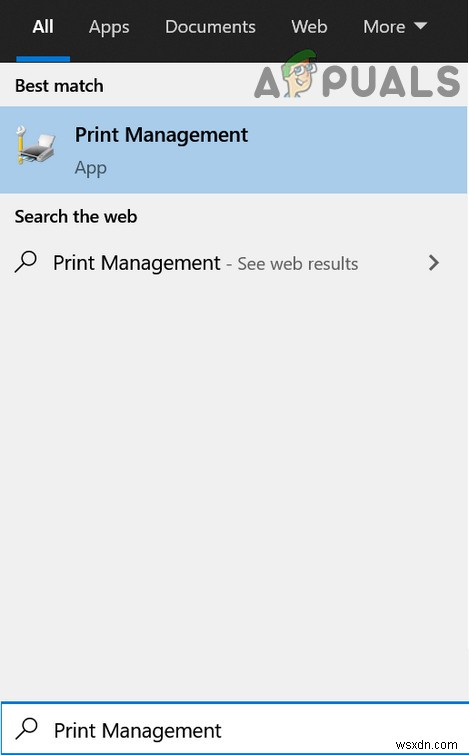The image size is (469, 755).
Task: Open the More filter menu
Action: click(x=395, y=27)
